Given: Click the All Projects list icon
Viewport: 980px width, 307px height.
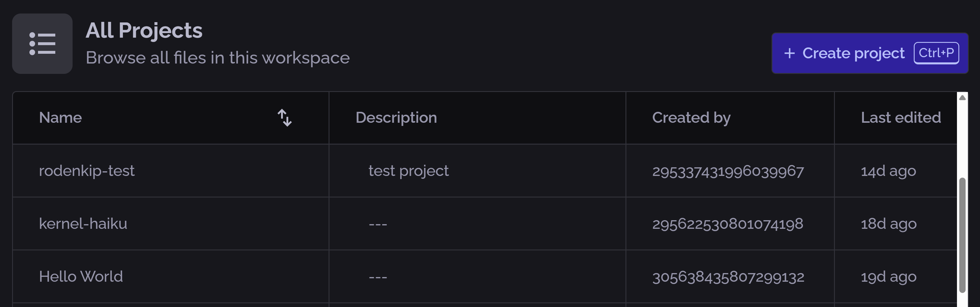Looking at the screenshot, I should click(42, 44).
